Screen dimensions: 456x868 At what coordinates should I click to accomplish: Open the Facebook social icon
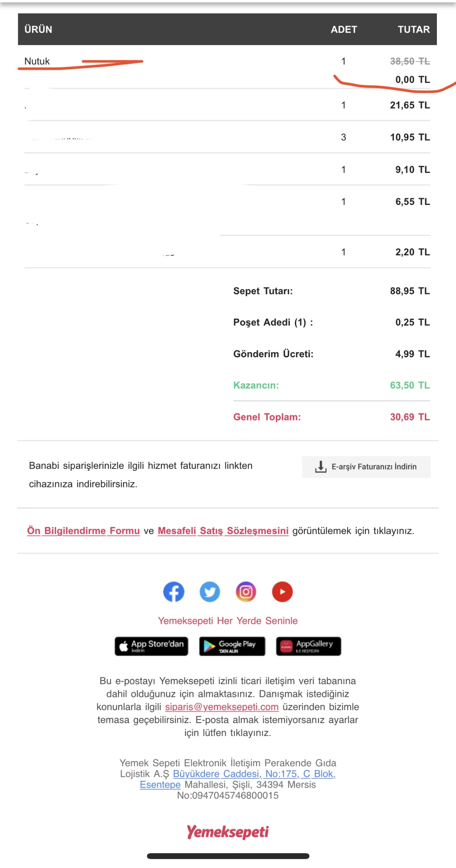pos(173,592)
